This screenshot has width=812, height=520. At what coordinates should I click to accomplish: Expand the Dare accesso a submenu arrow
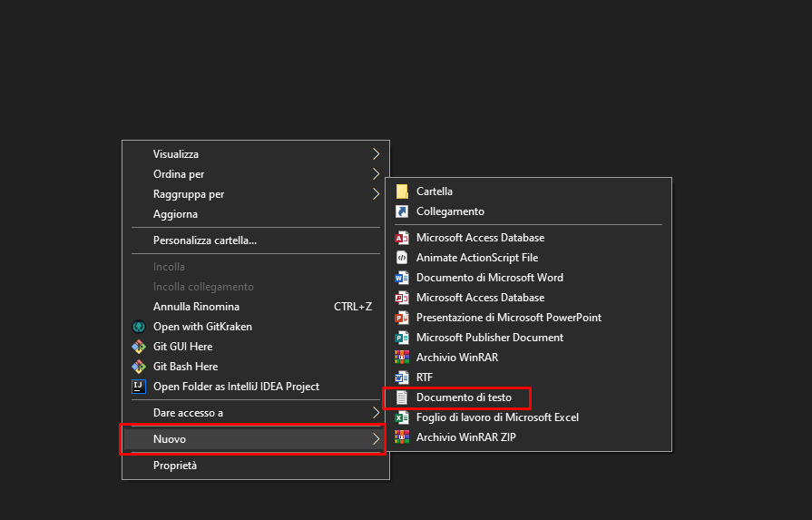tap(376, 413)
